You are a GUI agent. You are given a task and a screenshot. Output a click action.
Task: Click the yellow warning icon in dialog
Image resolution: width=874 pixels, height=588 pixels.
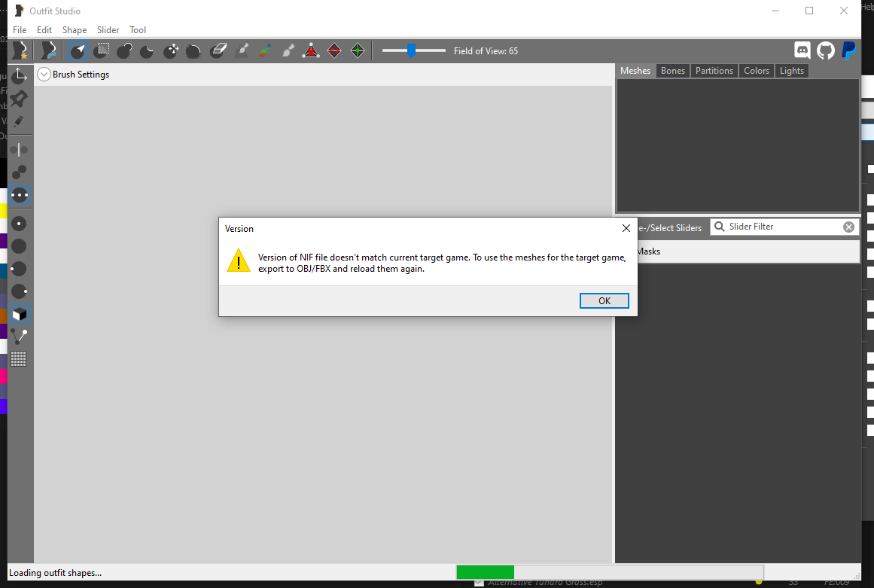(239, 260)
